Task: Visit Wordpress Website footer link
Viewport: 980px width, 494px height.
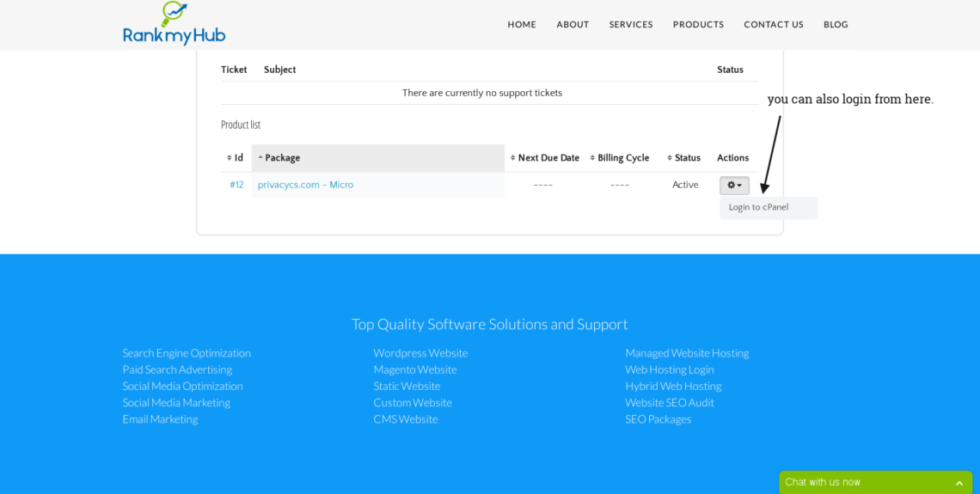Action: point(420,353)
